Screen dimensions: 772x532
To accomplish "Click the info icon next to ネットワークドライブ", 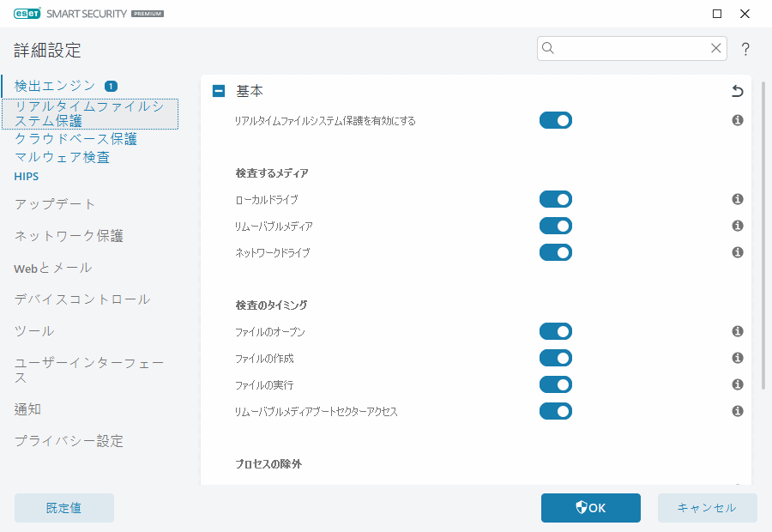I will click(737, 252).
